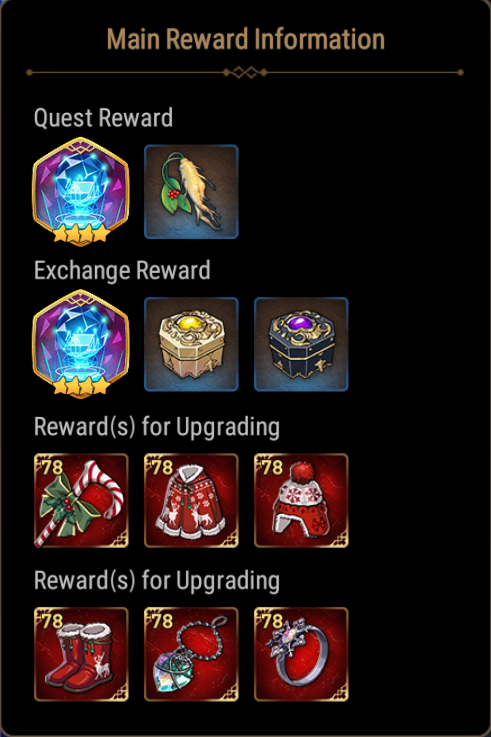The width and height of the screenshot is (491, 737).
Task: Click the Main Reward Information title
Action: coord(246,39)
